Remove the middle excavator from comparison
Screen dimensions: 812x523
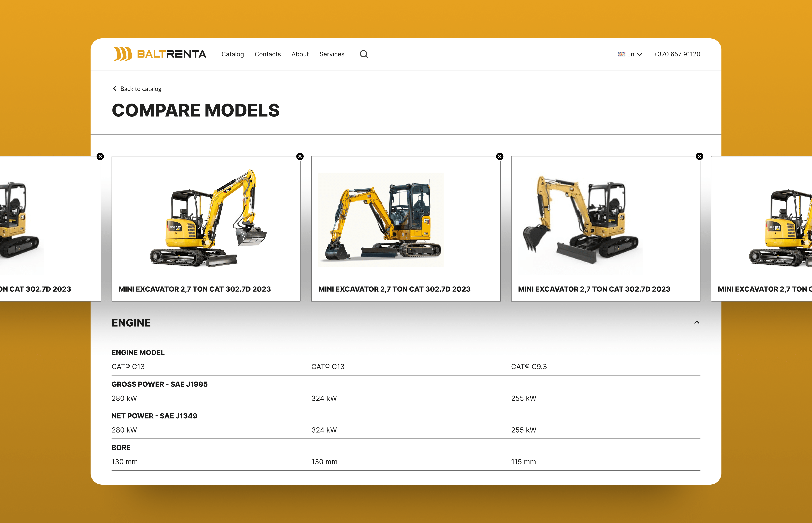[500, 156]
